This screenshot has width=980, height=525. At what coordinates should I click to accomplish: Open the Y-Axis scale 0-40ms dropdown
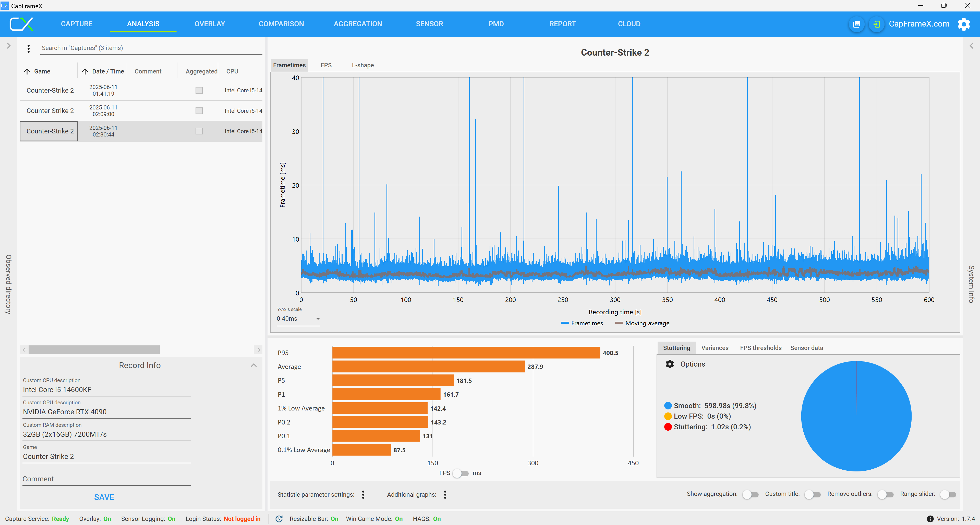(x=298, y=319)
